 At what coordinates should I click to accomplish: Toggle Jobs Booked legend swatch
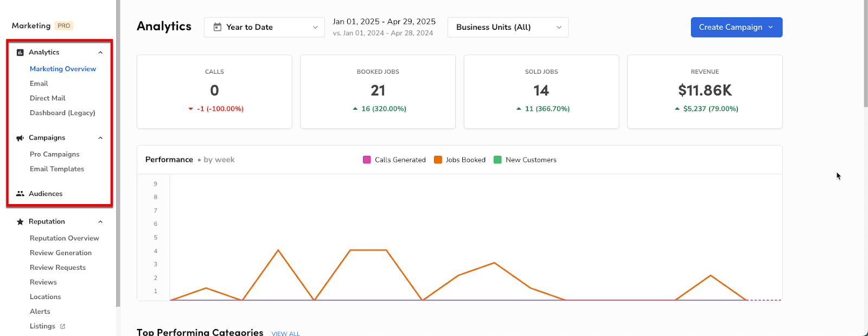(x=438, y=160)
